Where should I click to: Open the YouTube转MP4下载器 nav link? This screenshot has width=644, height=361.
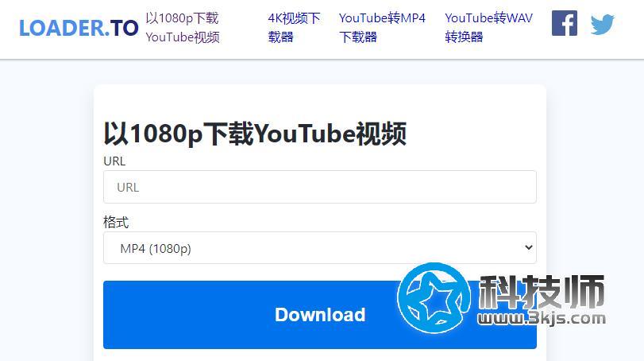(382, 28)
